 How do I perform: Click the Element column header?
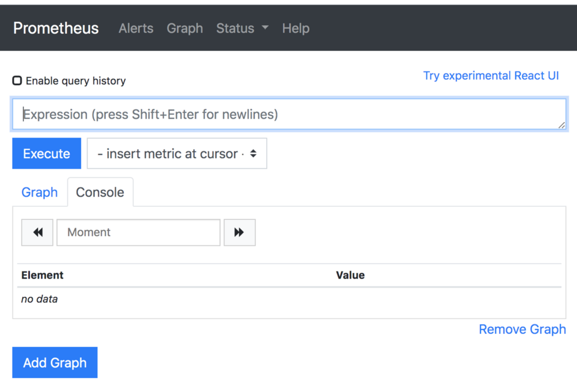coord(43,275)
